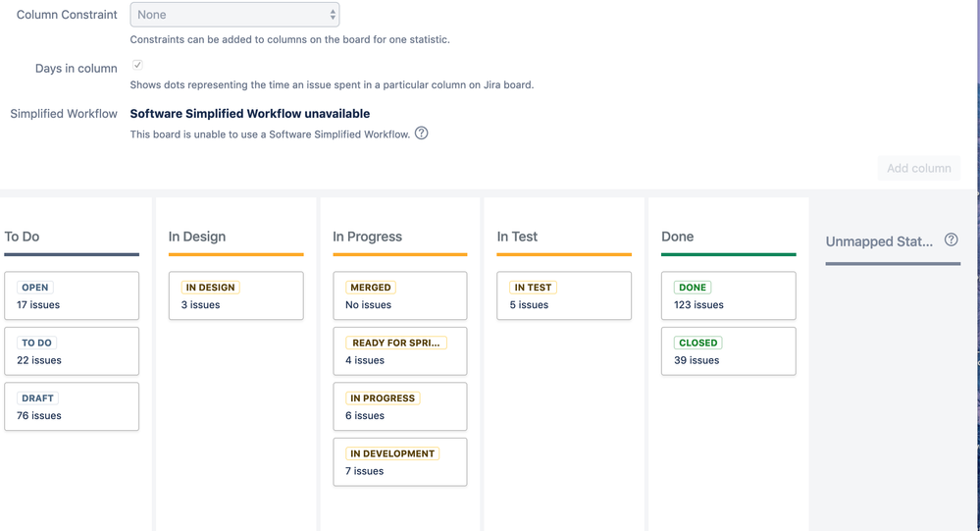Select the OPEN status card

tap(72, 295)
